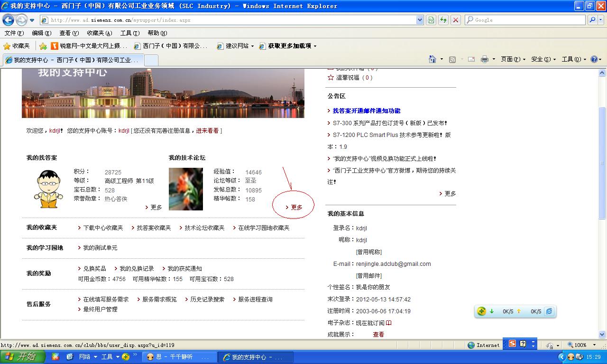Image resolution: width=607 pixels, height=364 pixels.
Task: Click the Help question mark icon
Action: [x=594, y=59]
